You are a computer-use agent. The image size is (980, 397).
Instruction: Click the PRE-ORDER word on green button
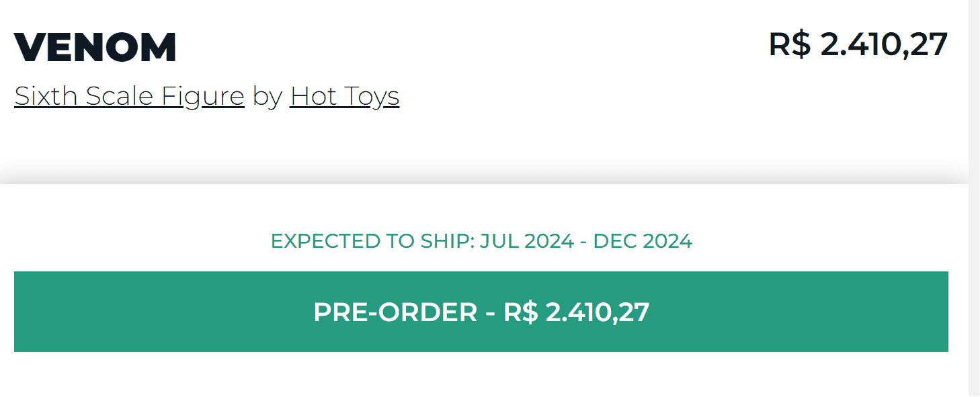click(395, 312)
